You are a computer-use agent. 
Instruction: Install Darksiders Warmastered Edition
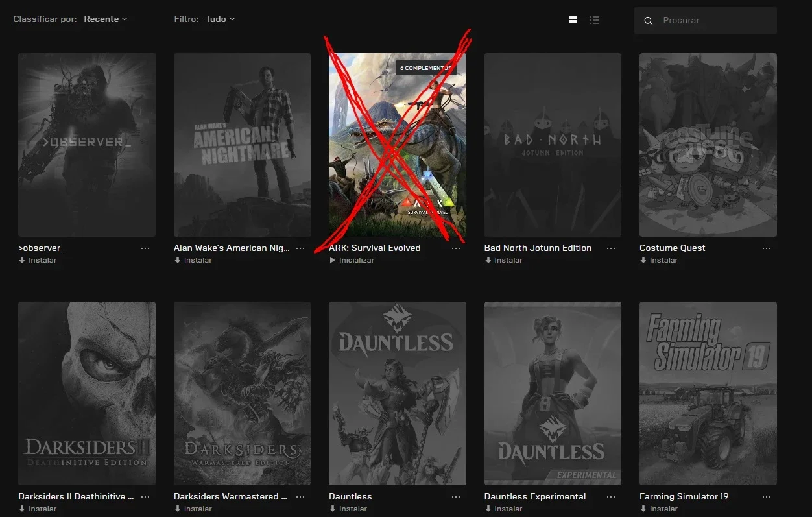193,509
